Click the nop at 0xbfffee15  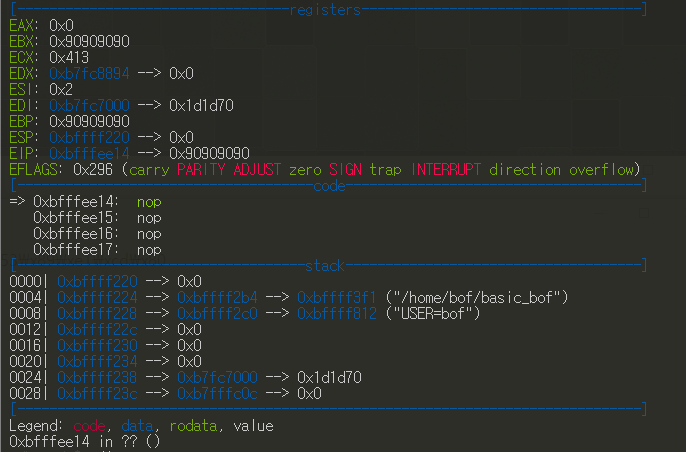[149, 217]
